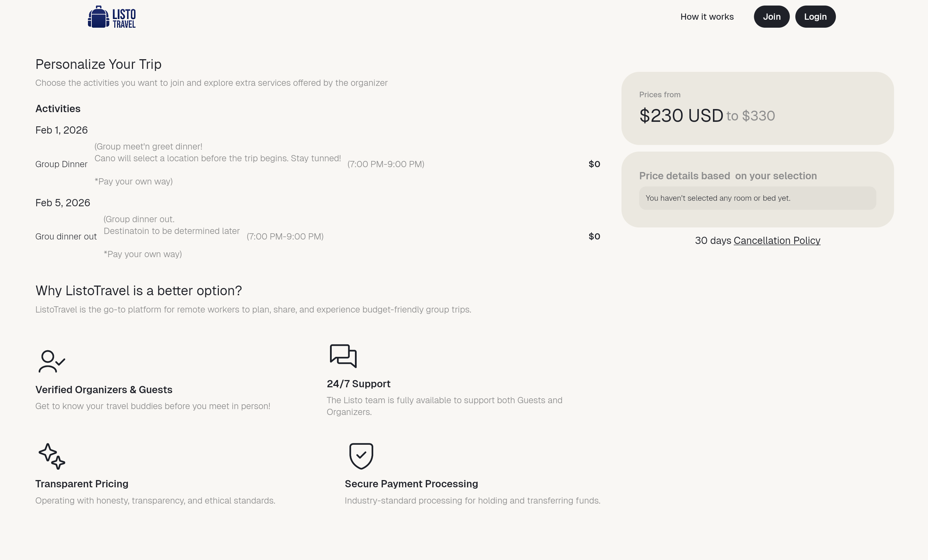Click the Personalize Your Trip heading
The height and width of the screenshot is (560, 928).
pos(98,64)
